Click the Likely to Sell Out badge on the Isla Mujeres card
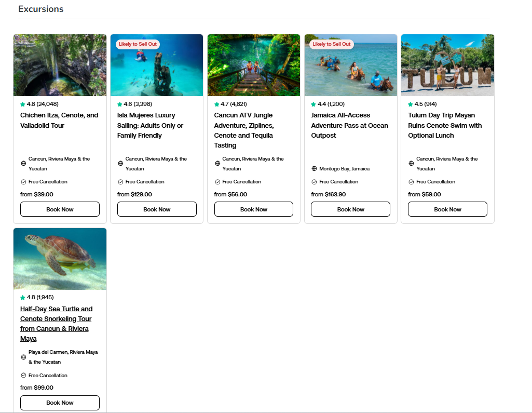532x413 pixels. coord(138,44)
